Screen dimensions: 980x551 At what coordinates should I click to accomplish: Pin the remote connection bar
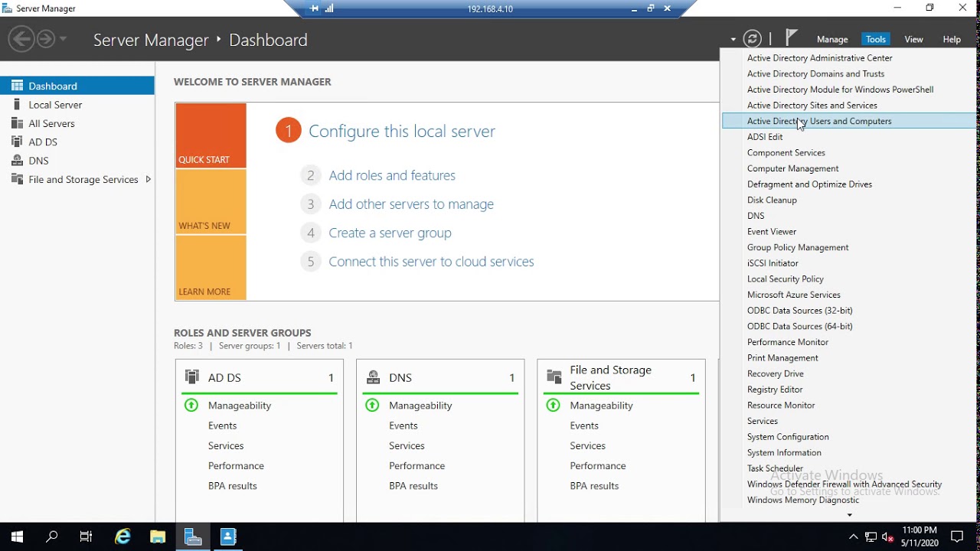coord(314,8)
